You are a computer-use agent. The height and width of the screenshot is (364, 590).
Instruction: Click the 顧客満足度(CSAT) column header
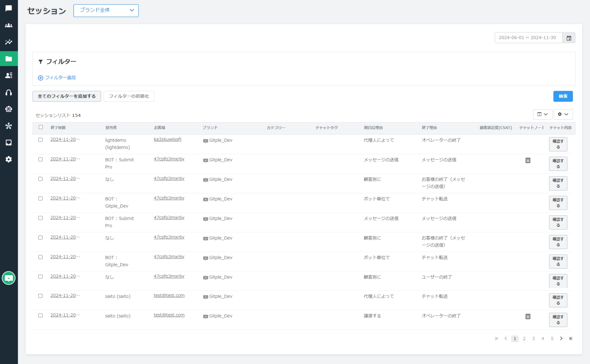tap(496, 127)
